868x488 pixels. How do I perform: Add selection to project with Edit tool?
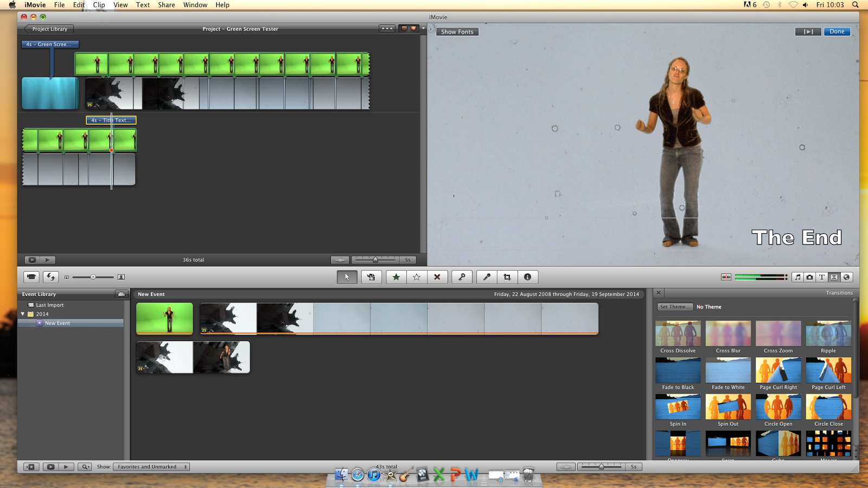pos(371,277)
